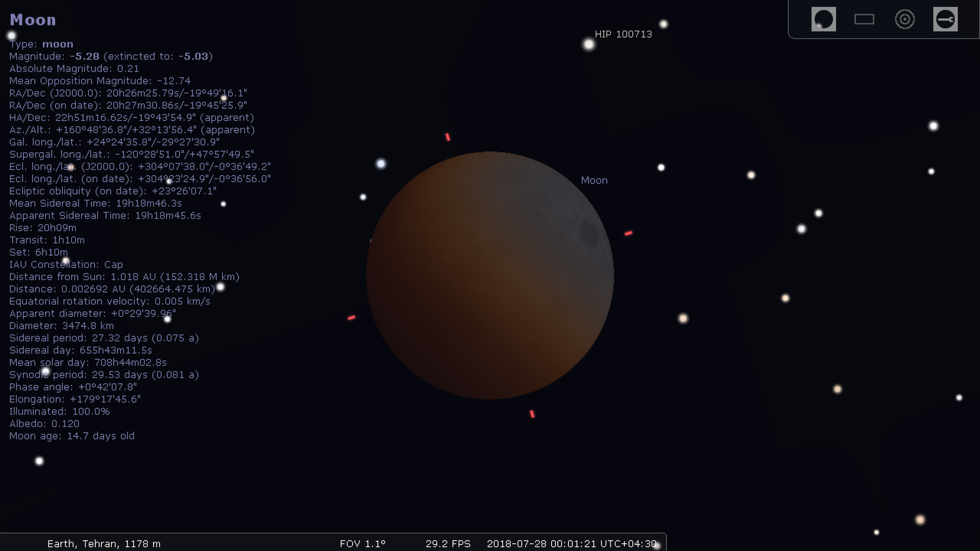Screen dimensions: 980x551
Task: Click the 'Apparent diameter' line
Action: 93,313
